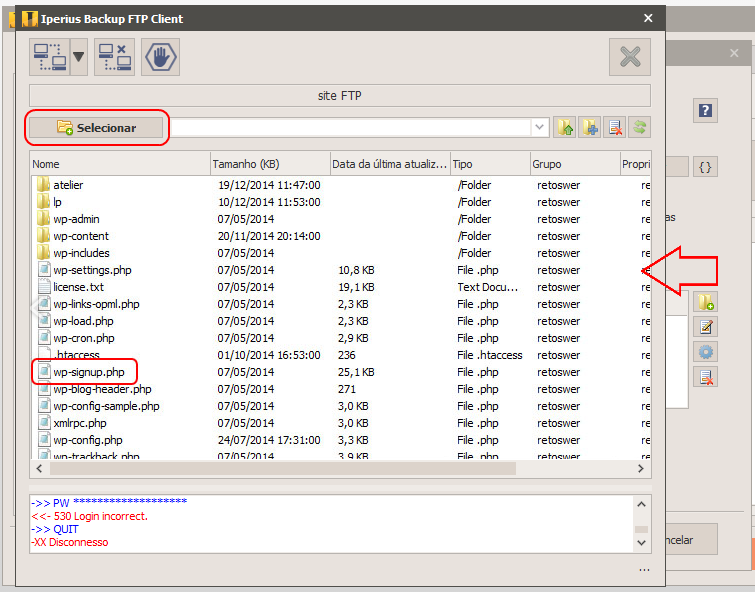Click the horizontal scrollbar thumb of file list

point(283,469)
